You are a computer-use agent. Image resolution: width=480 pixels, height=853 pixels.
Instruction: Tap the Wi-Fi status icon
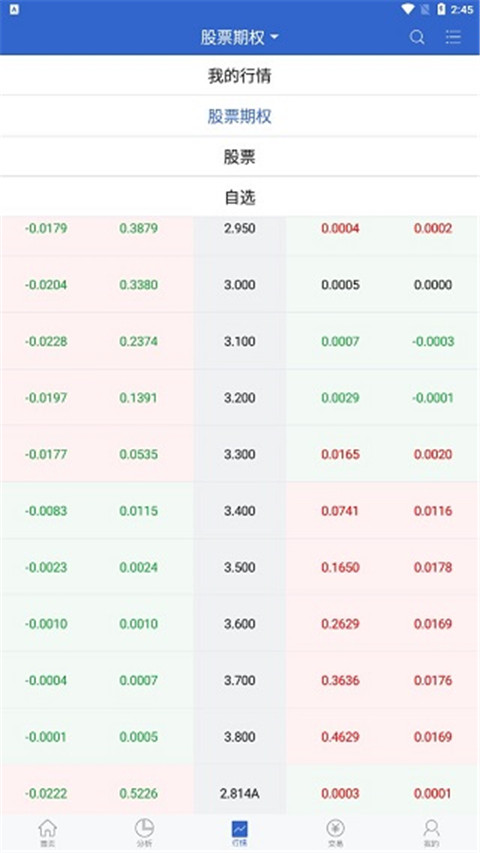[408, 9]
